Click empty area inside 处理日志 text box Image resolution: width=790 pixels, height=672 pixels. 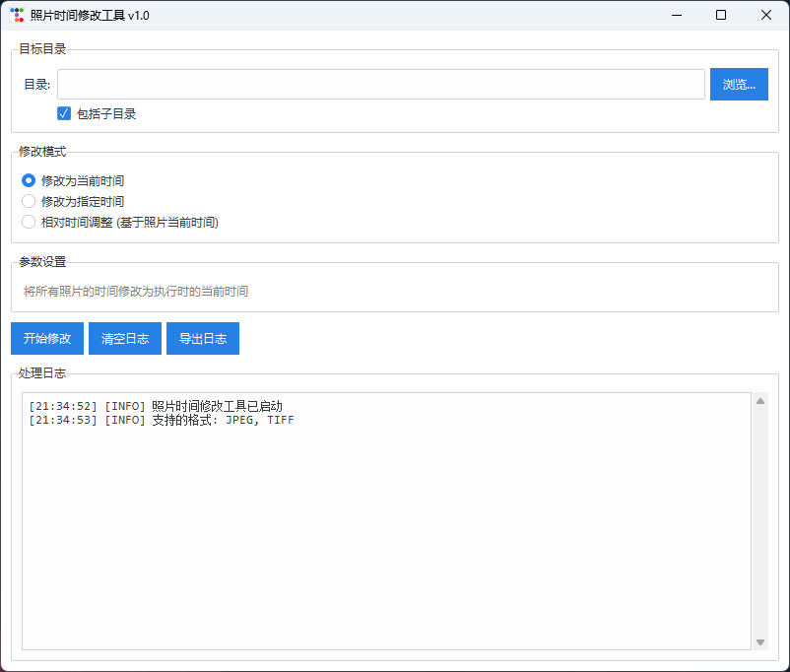coord(384,542)
